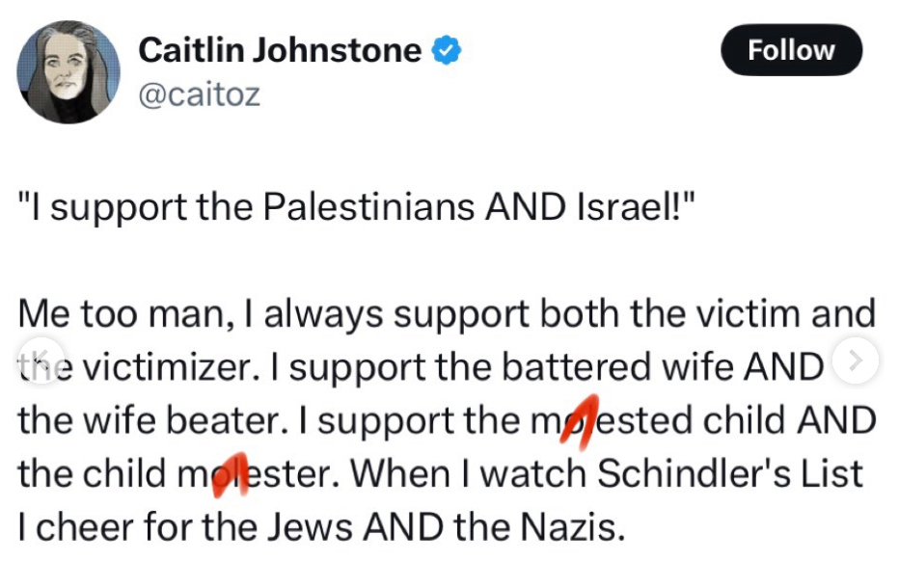This screenshot has width=899, height=588.
Task: Advance to next slide with right arrow
Action: pyautogui.click(x=854, y=361)
